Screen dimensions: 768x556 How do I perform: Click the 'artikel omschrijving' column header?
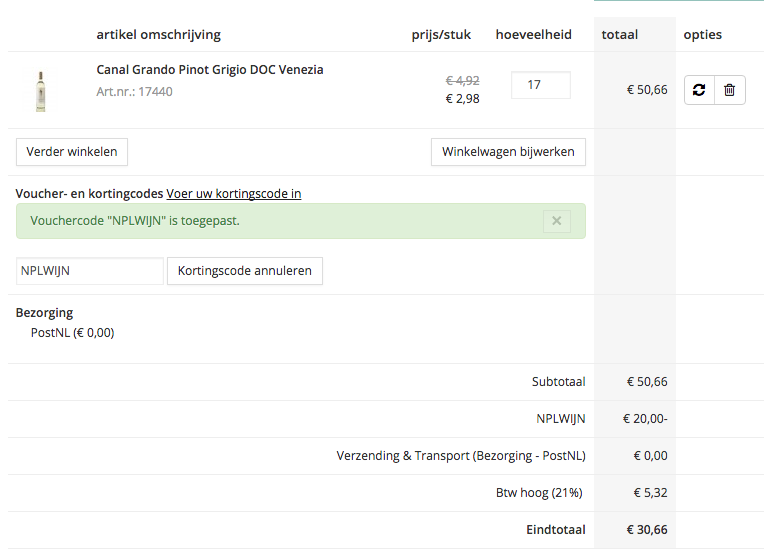[x=158, y=35]
